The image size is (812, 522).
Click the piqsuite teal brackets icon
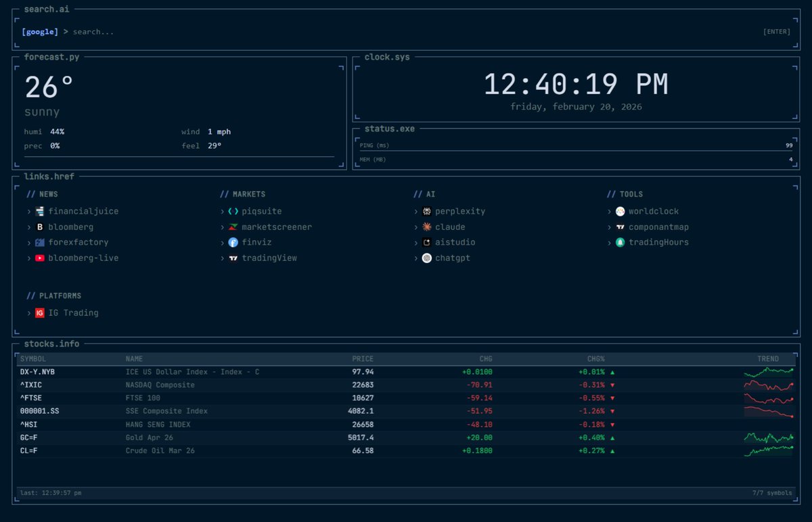[233, 212]
